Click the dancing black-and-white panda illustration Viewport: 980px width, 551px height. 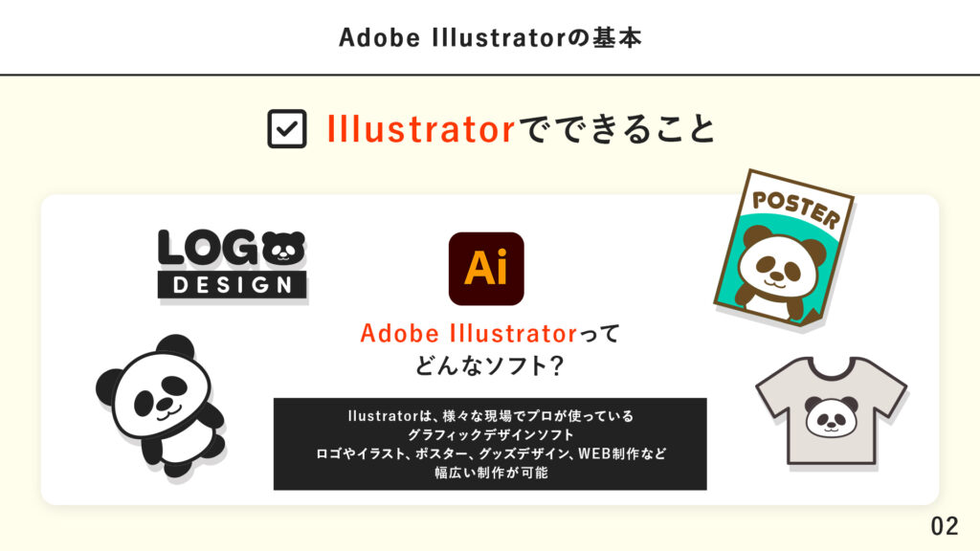pyautogui.click(x=161, y=408)
